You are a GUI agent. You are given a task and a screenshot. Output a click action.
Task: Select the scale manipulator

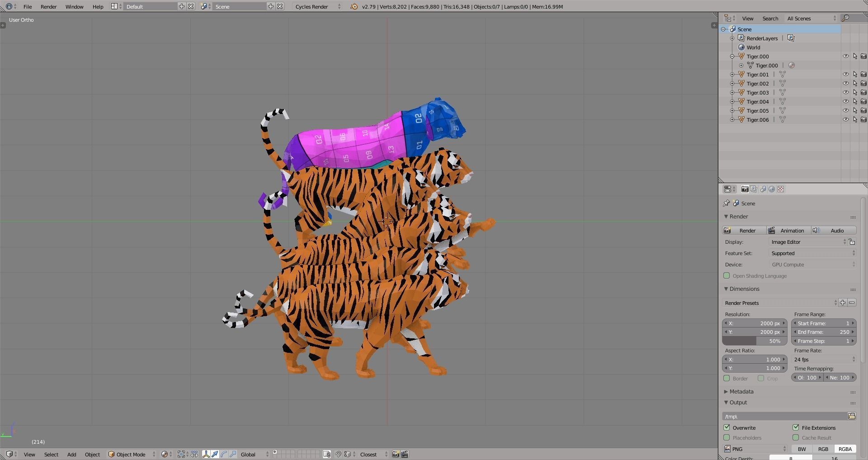coord(233,454)
